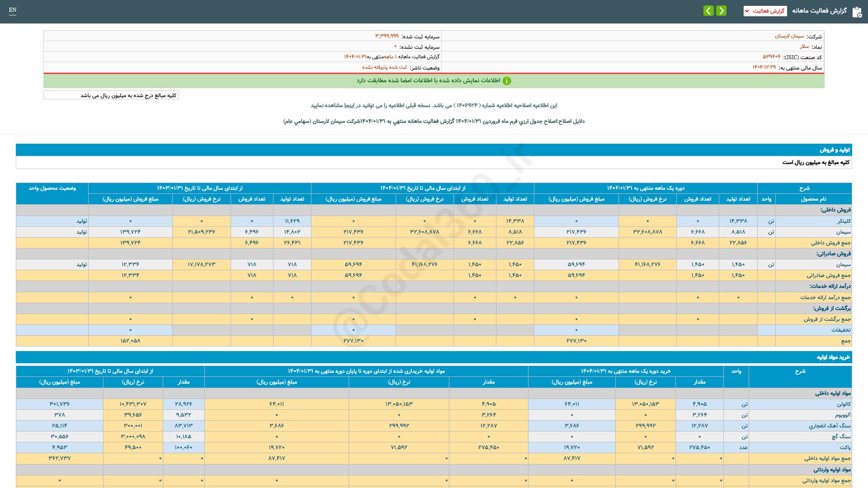Screen dimensions: 868x488
Task: Click the تولید و فروش section header
Action: (x=835, y=150)
